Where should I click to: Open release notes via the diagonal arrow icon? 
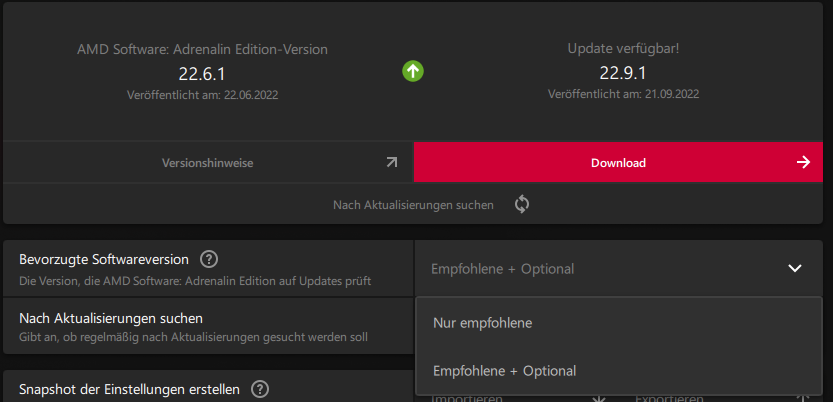tap(392, 162)
